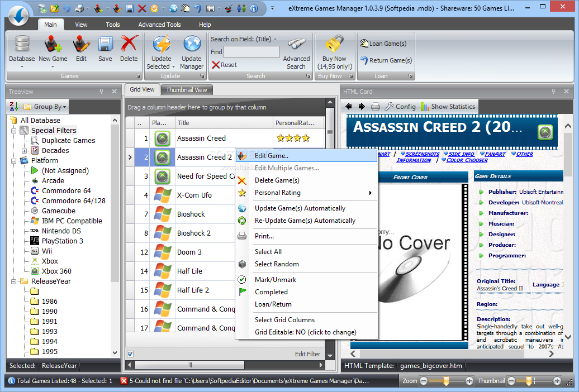The height and width of the screenshot is (392, 579).
Task: Click the open folder icon in quick access toolbar
Action: 54,8
